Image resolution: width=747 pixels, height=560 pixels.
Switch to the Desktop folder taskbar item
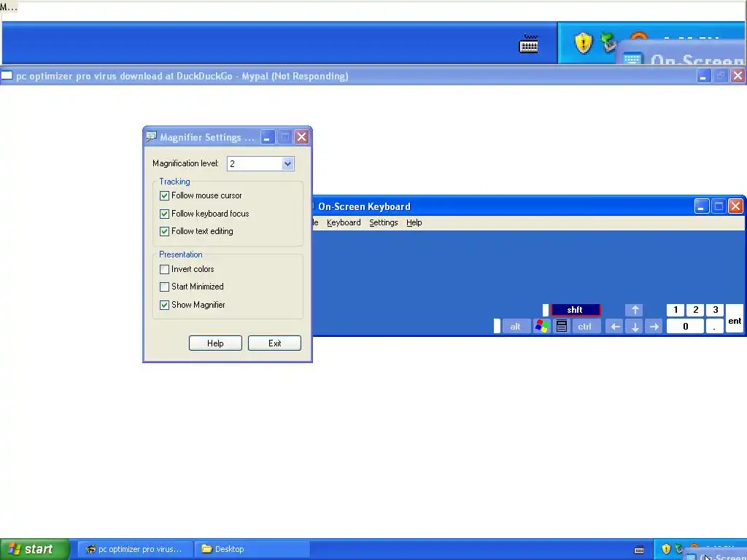[x=252, y=549]
